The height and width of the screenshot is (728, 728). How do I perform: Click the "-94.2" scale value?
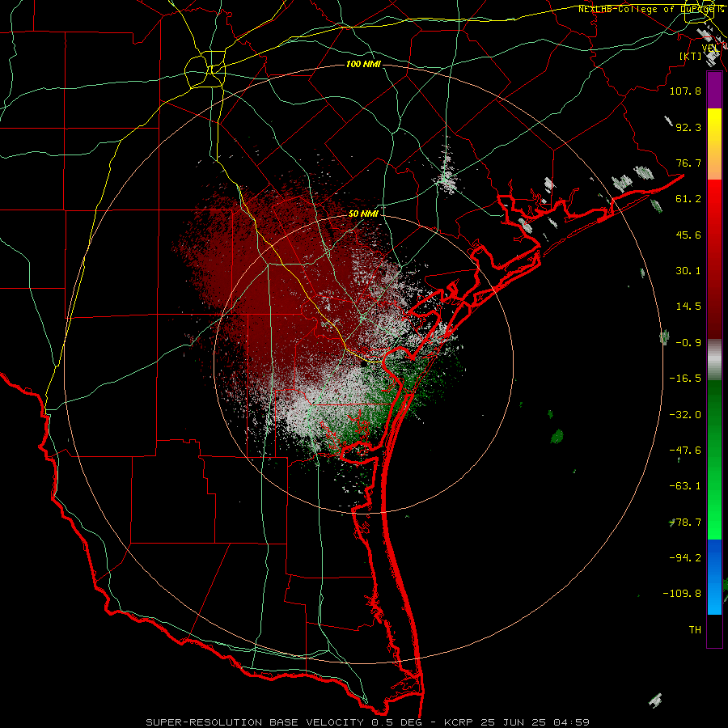685,557
